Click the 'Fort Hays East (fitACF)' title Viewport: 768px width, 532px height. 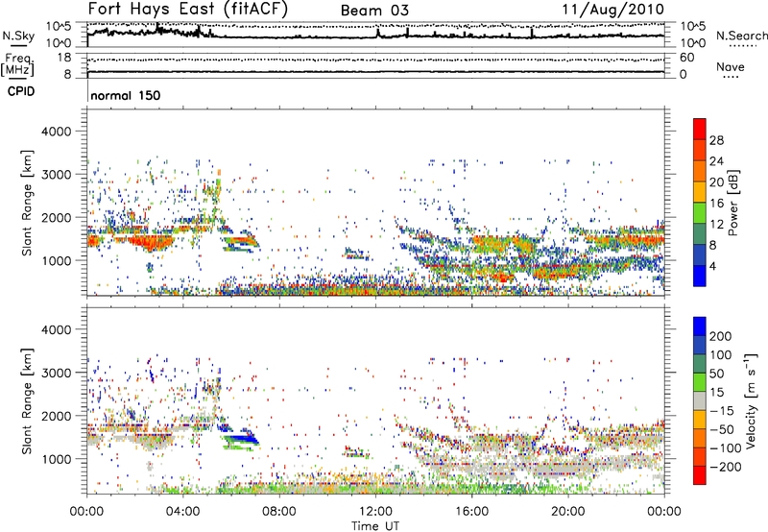187,9
